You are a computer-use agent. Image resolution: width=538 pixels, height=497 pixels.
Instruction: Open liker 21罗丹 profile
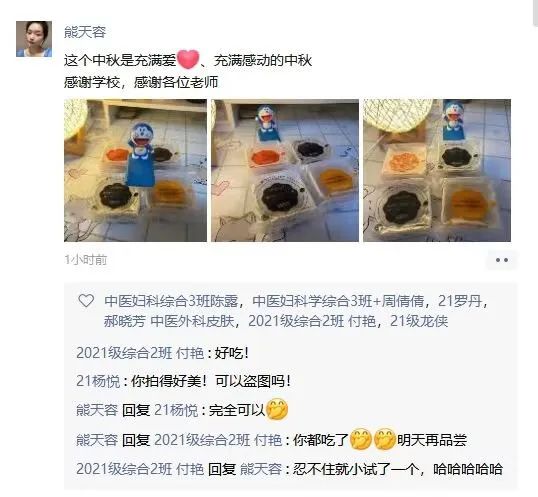460,301
